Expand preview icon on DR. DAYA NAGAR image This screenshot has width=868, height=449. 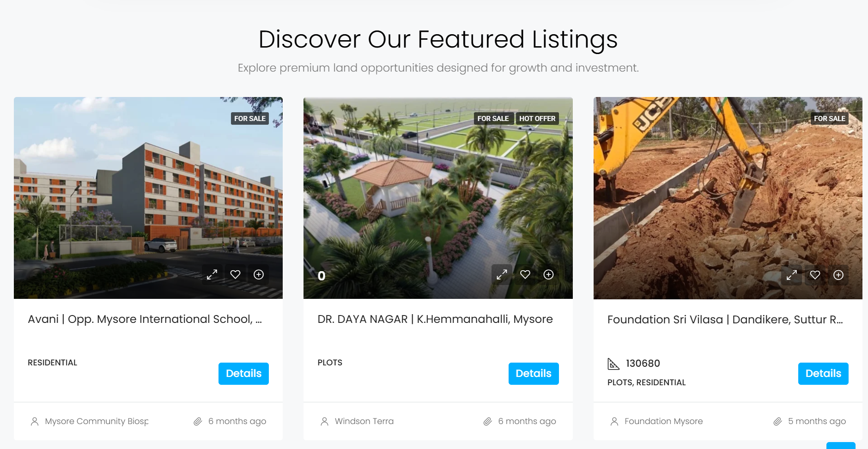tap(502, 275)
